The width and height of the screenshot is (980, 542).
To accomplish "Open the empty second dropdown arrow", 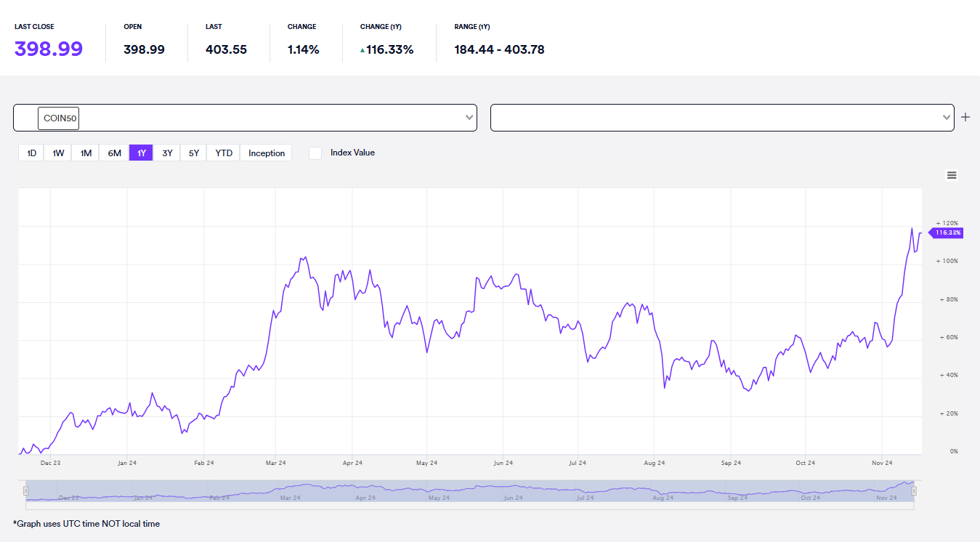I will [x=946, y=117].
